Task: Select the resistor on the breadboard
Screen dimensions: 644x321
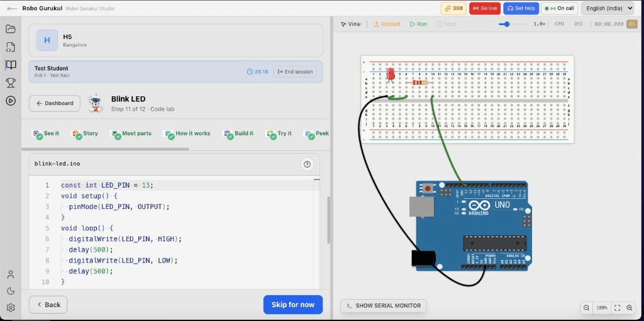Action: (419, 82)
